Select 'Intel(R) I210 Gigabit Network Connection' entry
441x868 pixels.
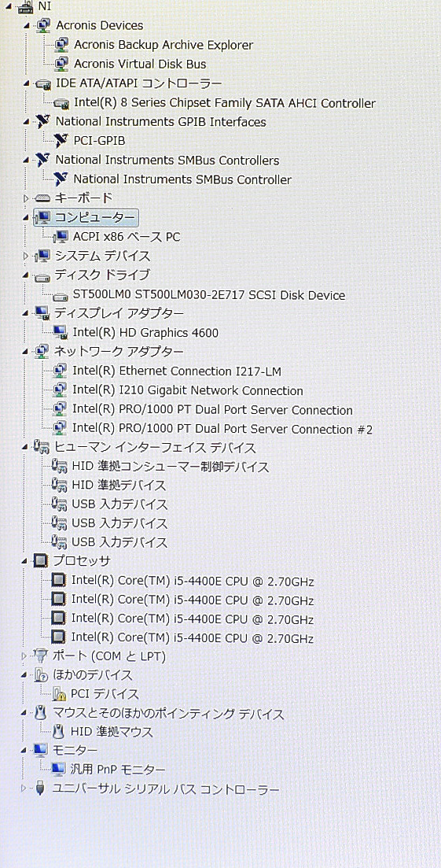point(187,391)
